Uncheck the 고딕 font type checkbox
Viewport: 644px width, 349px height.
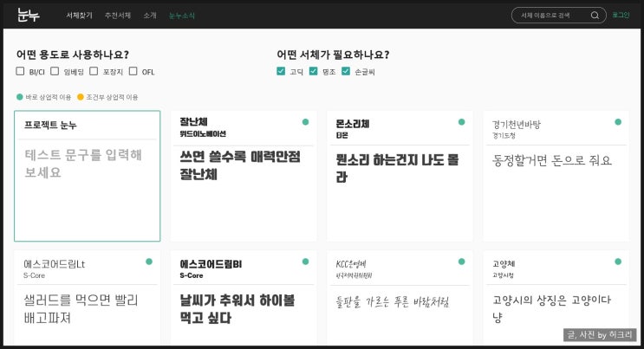[x=281, y=71]
